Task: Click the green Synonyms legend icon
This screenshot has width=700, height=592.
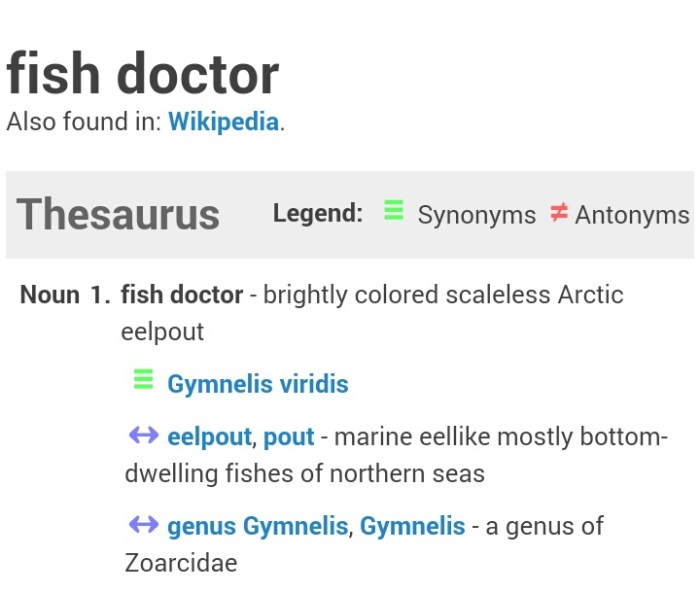Action: (394, 212)
